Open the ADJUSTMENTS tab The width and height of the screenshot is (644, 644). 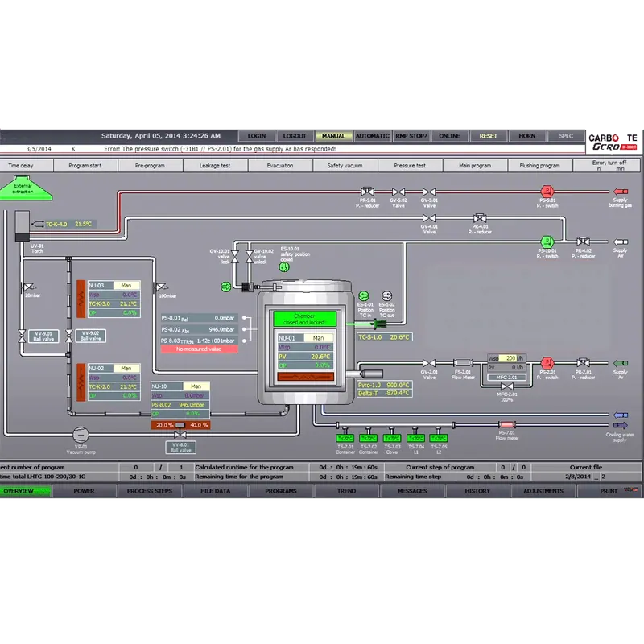pyautogui.click(x=543, y=491)
